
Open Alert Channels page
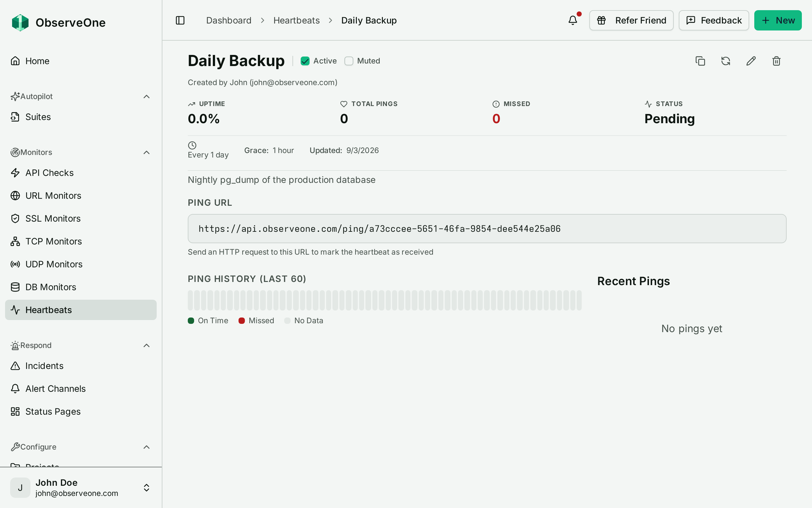(x=81, y=389)
